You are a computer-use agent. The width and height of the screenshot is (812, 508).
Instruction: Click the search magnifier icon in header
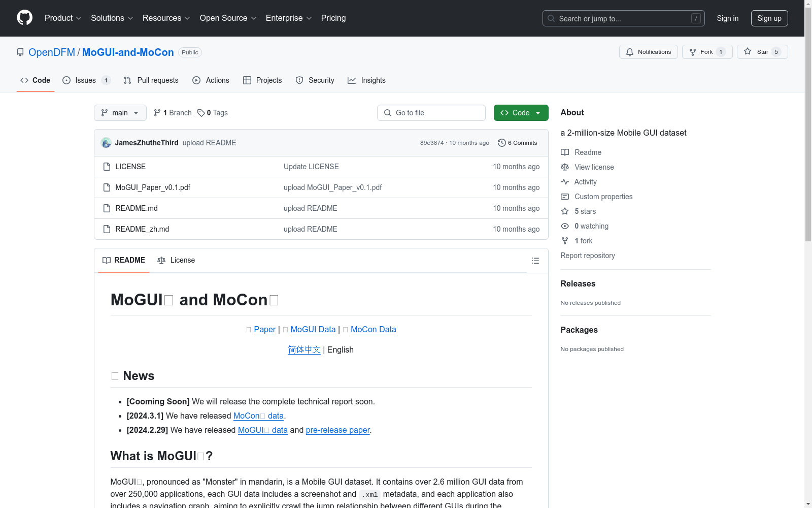pos(551,18)
